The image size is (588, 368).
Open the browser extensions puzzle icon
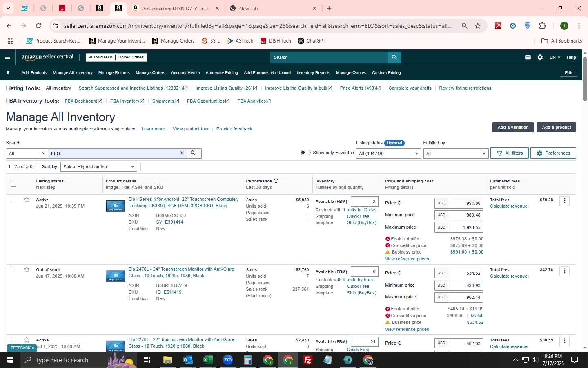(x=542, y=26)
